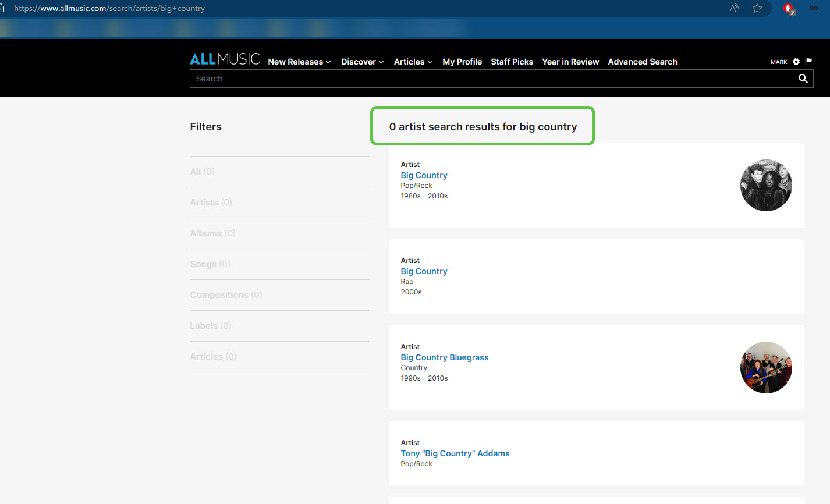Click the AllMusic logo
This screenshot has height=504, width=830.
[x=225, y=59]
